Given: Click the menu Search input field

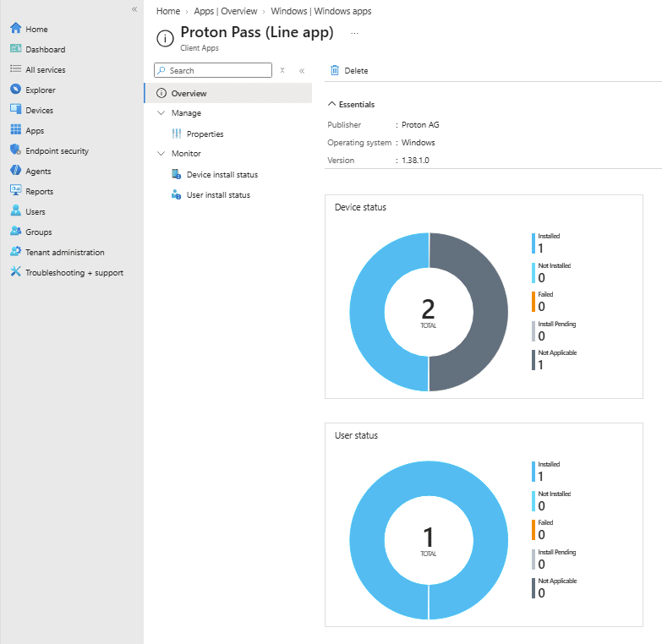Looking at the screenshot, I should (x=213, y=70).
